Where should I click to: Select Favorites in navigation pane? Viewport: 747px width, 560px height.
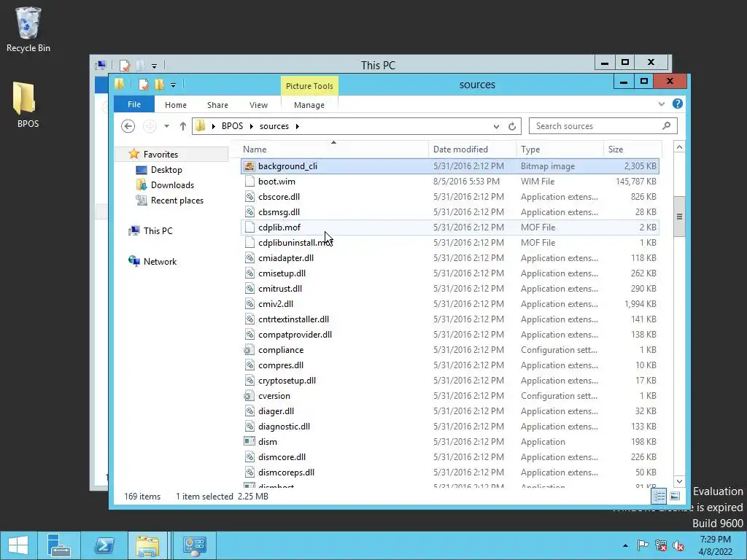pos(160,155)
